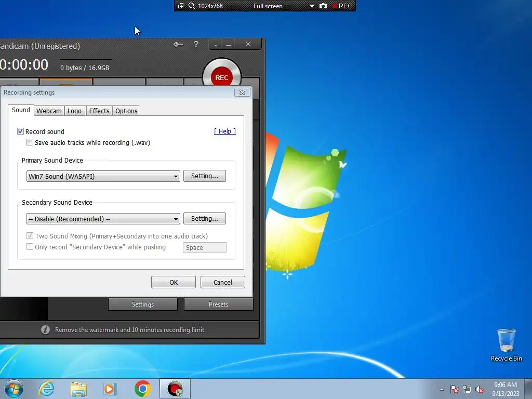Show hidden tray icons arrow
This screenshot has width=532, height=399.
point(442,389)
